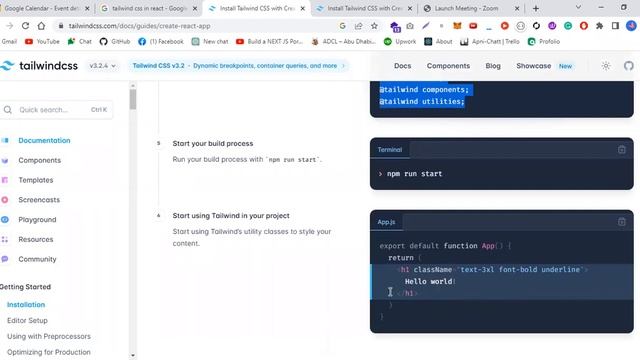
Task: Reload the page with the refresh icon
Action: pos(25,26)
